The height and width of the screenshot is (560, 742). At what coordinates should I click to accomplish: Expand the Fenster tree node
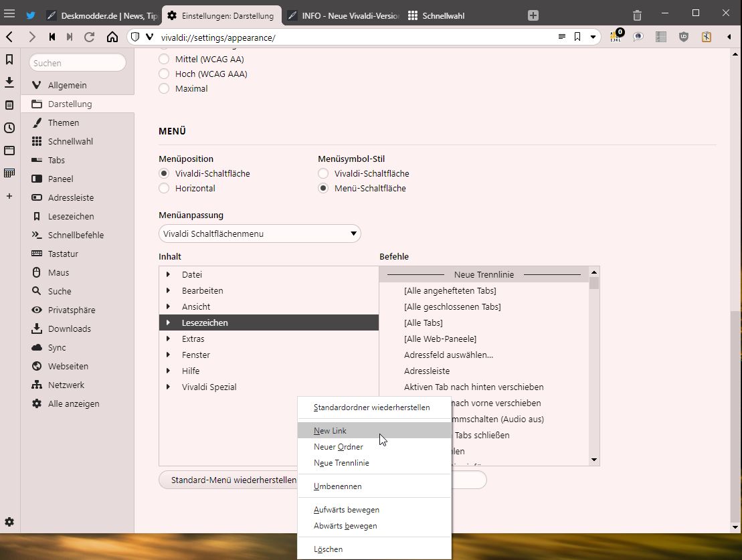168,355
